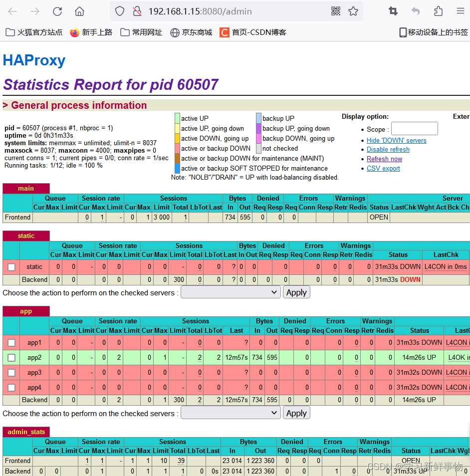
Task: Select the static server checkbox
Action: tap(12, 266)
